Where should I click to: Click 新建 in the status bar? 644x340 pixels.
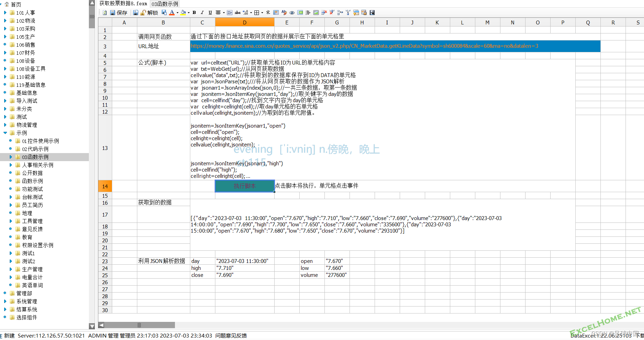pos(9,335)
